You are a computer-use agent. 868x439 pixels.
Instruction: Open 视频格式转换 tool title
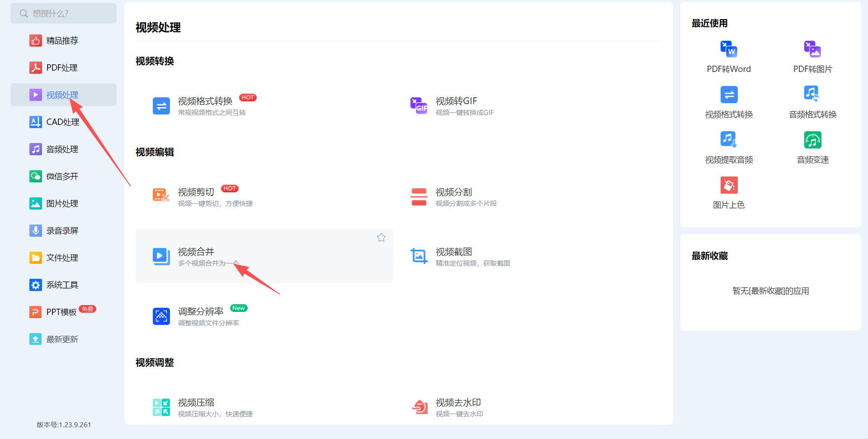tap(205, 101)
